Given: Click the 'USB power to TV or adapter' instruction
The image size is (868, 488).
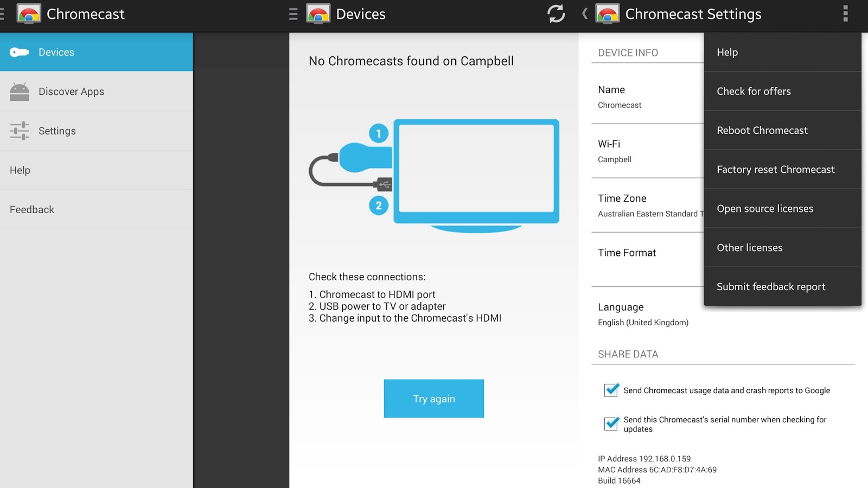Looking at the screenshot, I should (x=377, y=306).
